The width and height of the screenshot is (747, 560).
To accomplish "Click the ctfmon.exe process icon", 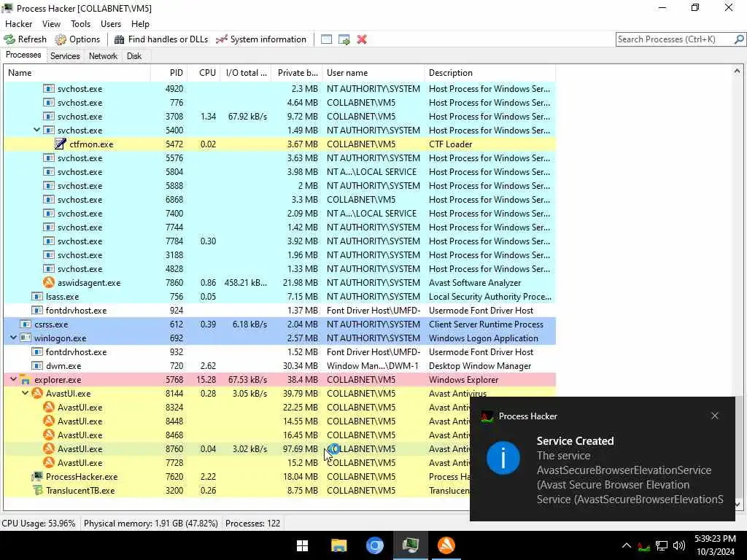I will [x=61, y=144].
